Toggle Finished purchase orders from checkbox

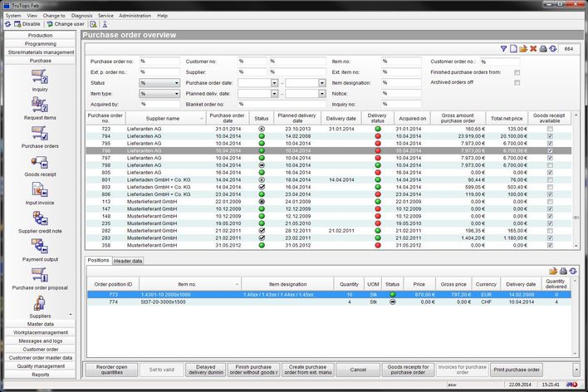click(517, 72)
